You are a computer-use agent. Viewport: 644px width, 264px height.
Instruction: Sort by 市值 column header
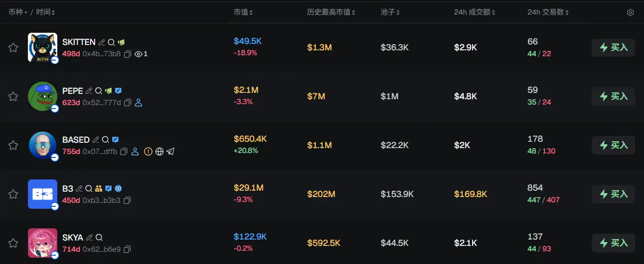[x=243, y=12]
